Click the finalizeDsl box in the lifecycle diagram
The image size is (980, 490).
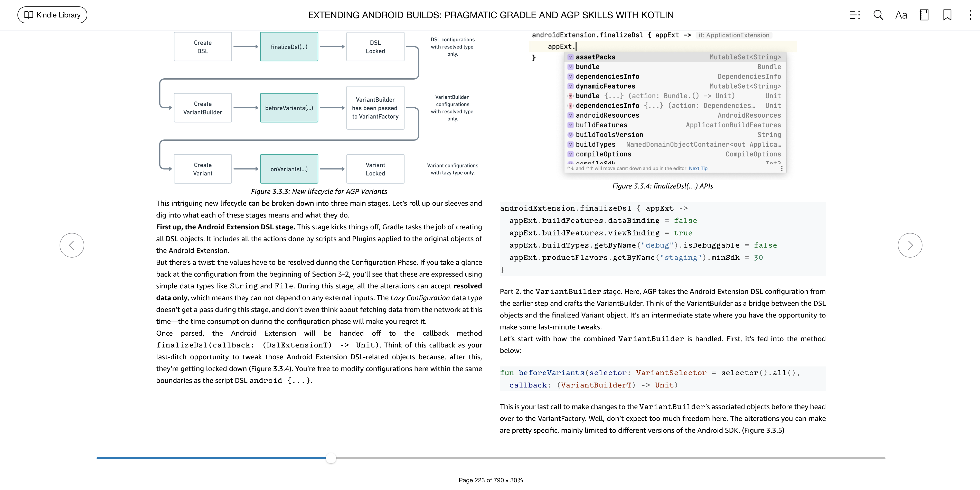point(289,46)
